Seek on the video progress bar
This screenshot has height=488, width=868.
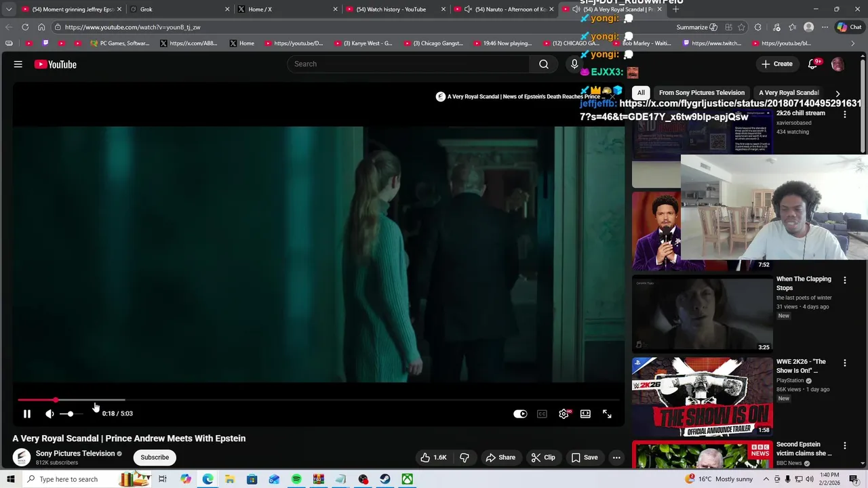(x=317, y=401)
